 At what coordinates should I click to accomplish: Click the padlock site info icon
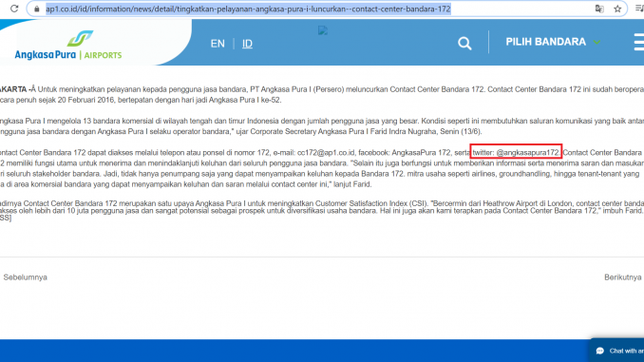pyautogui.click(x=36, y=9)
